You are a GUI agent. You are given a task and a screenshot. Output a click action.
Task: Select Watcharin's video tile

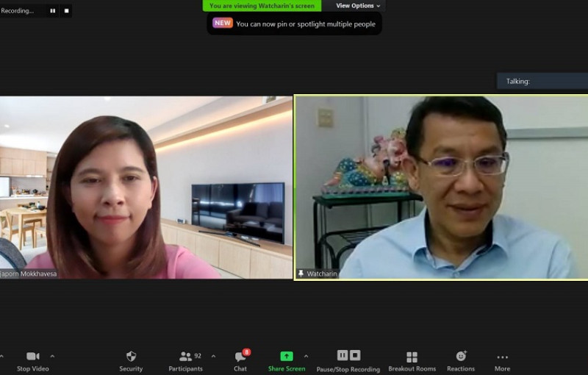[441, 187]
